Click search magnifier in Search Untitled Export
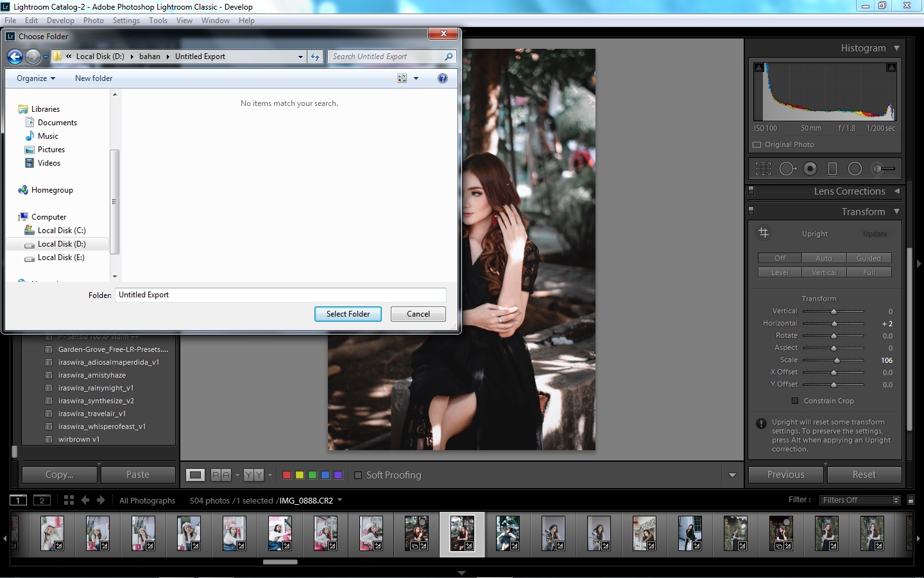The height and width of the screenshot is (578, 924). pos(449,57)
